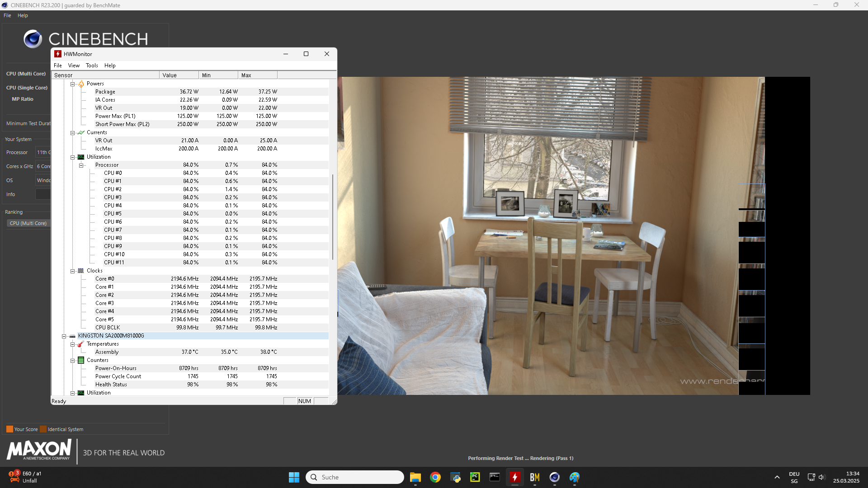The height and width of the screenshot is (488, 868).
Task: Click the Temperatures thermometer icon
Action: (x=81, y=344)
